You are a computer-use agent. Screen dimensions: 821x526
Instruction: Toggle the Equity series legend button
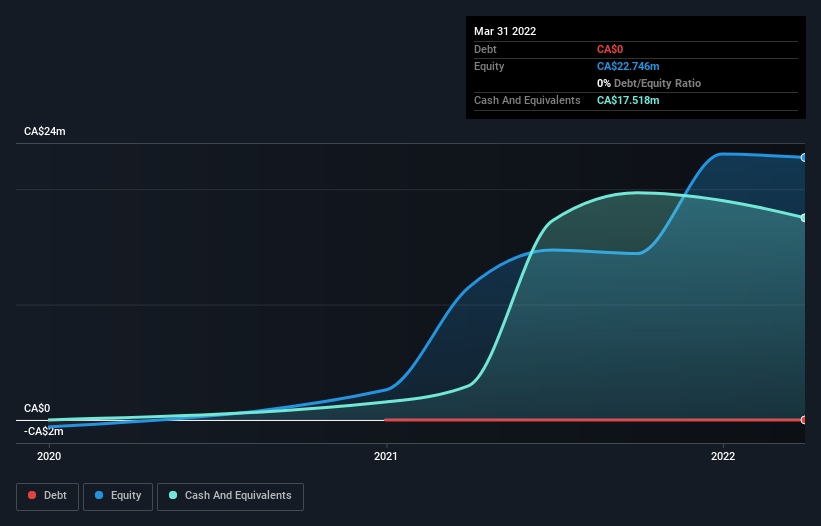(118, 496)
